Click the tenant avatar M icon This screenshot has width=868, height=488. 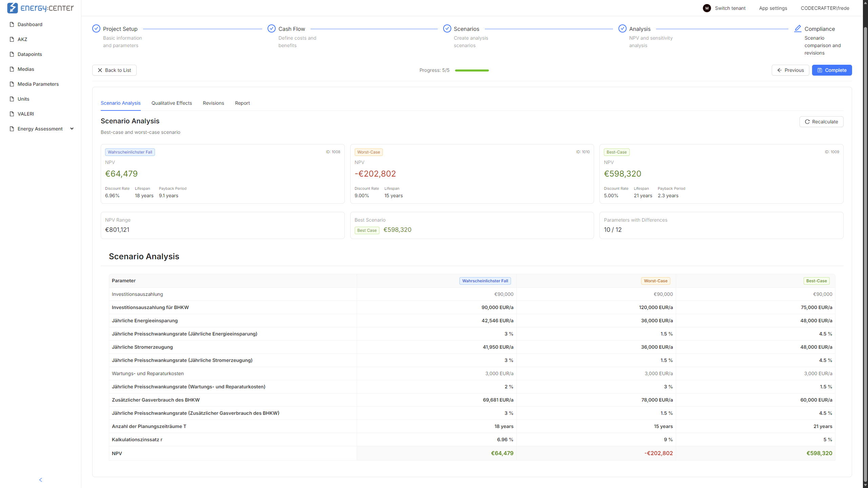[707, 8]
